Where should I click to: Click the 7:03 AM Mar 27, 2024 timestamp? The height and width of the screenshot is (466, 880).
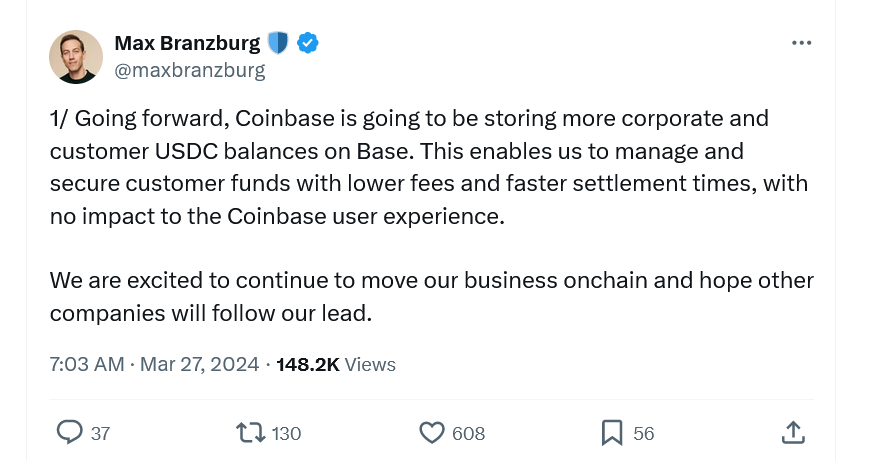pos(154,364)
